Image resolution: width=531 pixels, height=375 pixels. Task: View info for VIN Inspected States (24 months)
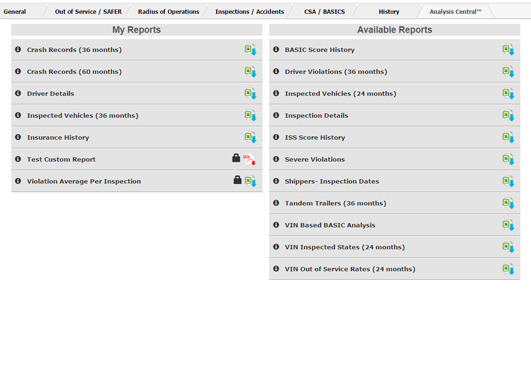(276, 247)
